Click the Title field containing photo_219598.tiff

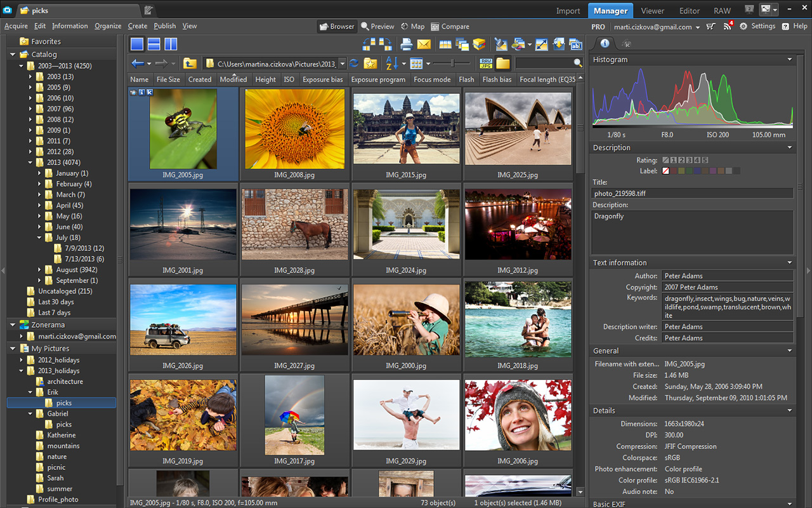click(x=692, y=194)
